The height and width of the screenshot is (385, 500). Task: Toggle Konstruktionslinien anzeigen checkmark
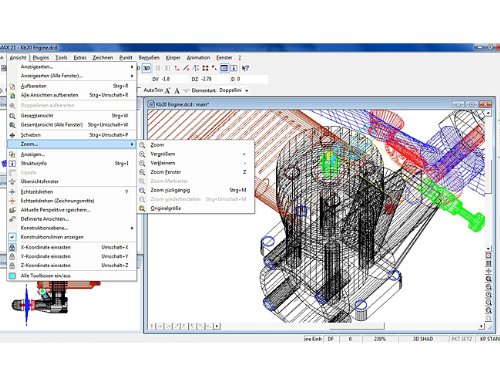coord(12,237)
